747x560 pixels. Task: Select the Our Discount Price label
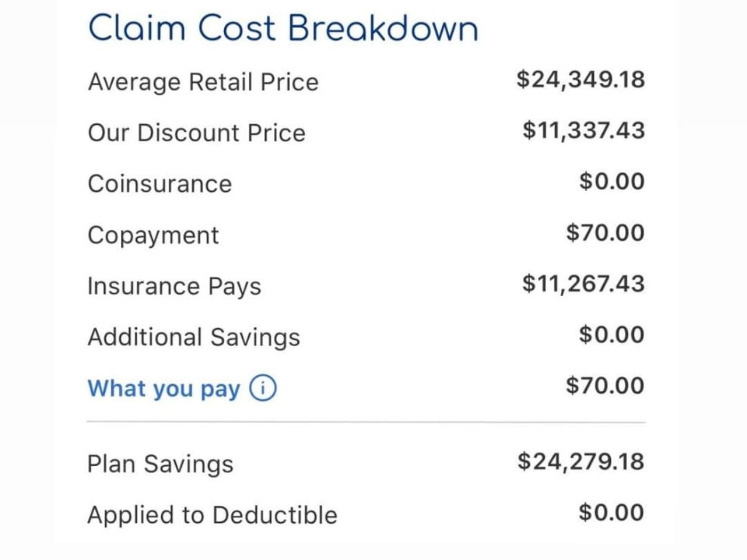(197, 133)
